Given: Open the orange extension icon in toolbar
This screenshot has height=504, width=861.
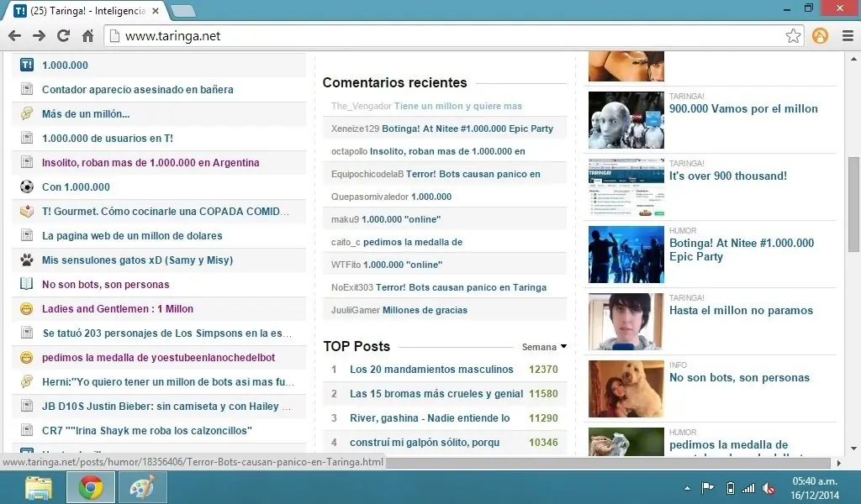Looking at the screenshot, I should pyautogui.click(x=820, y=36).
